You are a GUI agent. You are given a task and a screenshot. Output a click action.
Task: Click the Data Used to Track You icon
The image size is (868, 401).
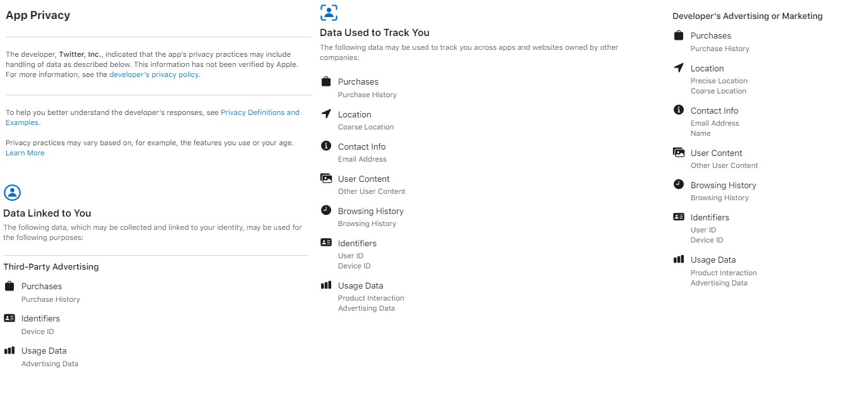tap(329, 13)
